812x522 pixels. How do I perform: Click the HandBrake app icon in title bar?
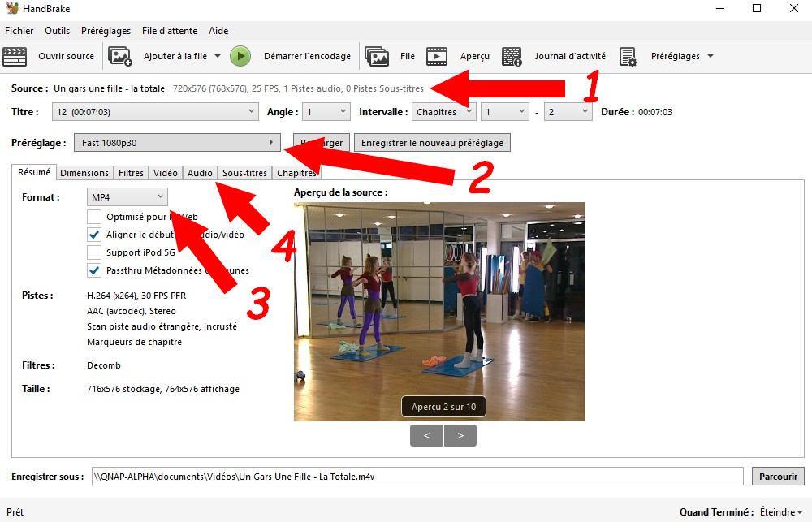[x=11, y=9]
